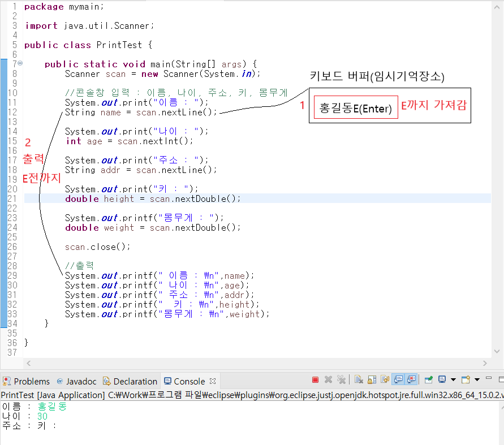Click the horizontal scrollbar left arrow

tap(29, 364)
